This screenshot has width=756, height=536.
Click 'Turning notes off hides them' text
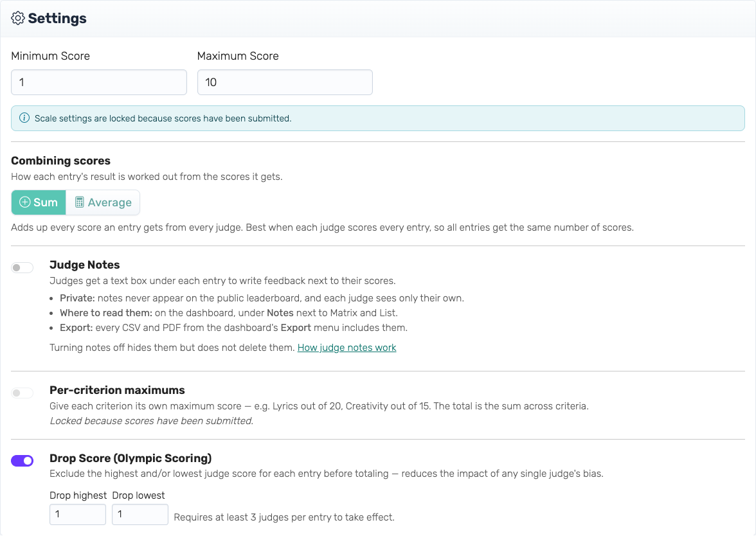[x=172, y=348]
